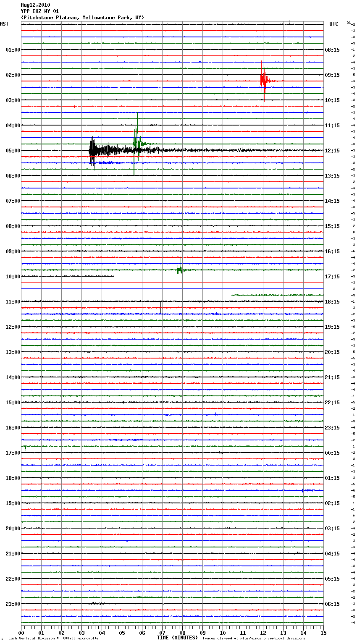Screen dimensions: 357x644
Task: Click the TIME (MINUTES) axis label
Action: coord(176,638)
